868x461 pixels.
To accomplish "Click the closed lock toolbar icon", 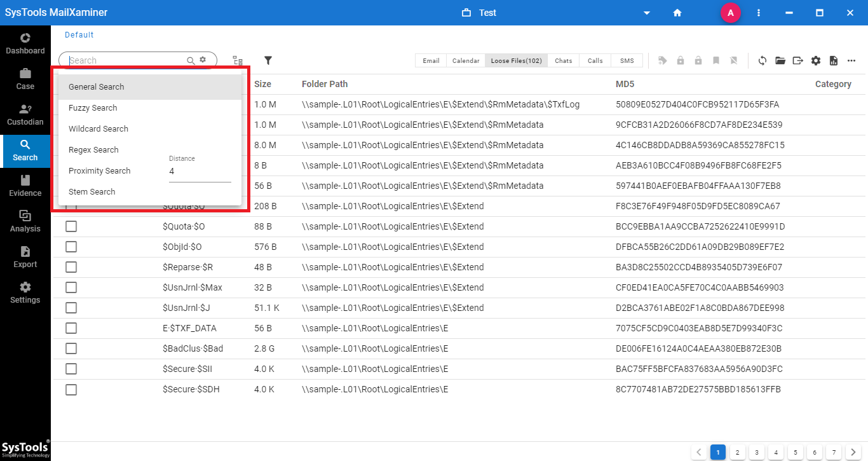I will click(681, 60).
